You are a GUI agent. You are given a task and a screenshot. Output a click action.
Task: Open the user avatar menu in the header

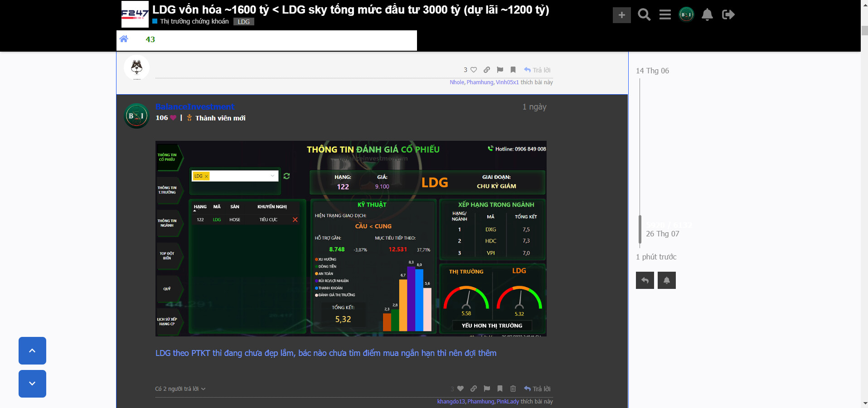686,14
